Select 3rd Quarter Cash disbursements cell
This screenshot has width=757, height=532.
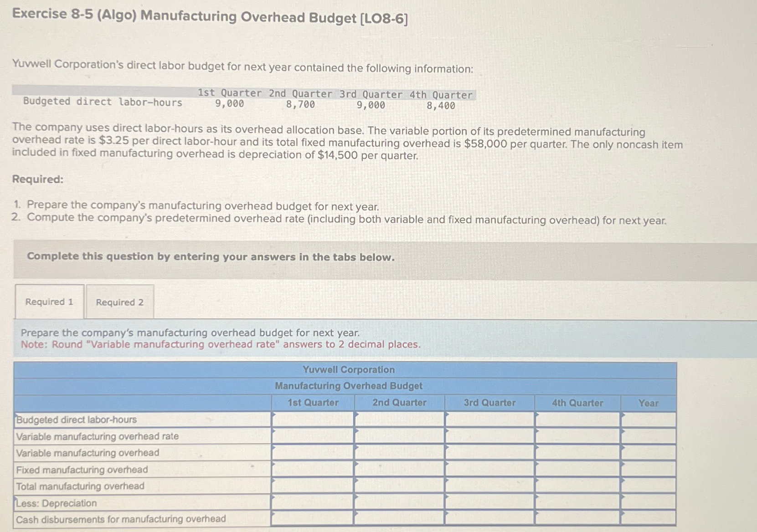[489, 518]
